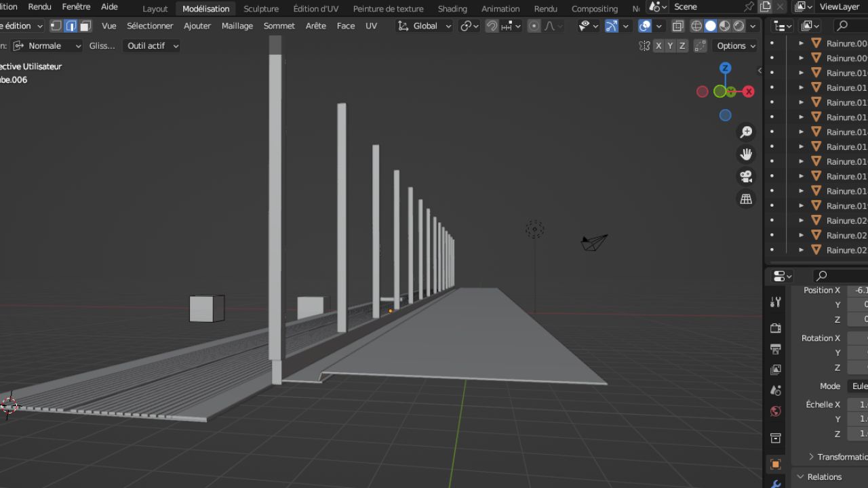Click the zoom magnifier viewport gizmo
Image resolution: width=868 pixels, height=488 pixels.
pyautogui.click(x=746, y=132)
